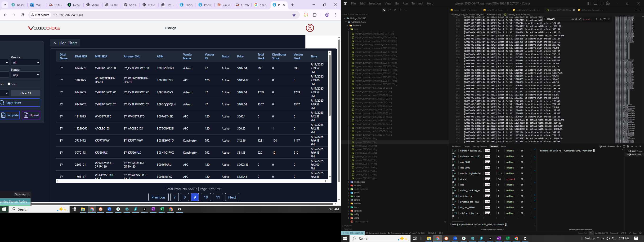Open the Selection menu in Cursor

pos(375,4)
